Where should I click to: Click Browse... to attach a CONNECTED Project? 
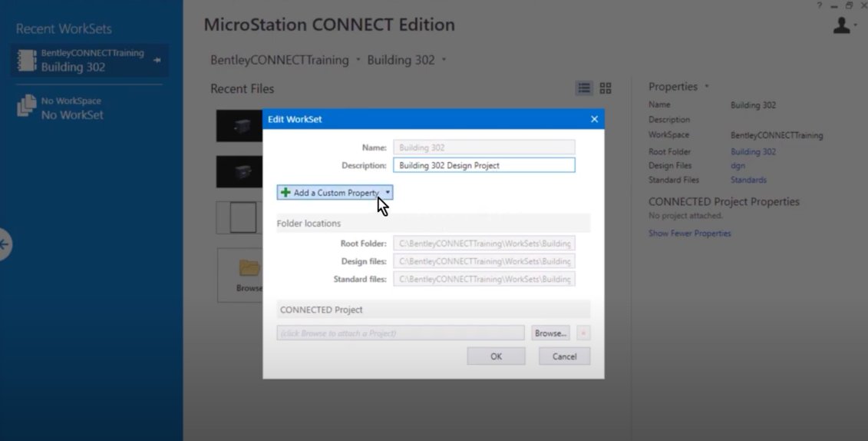pos(550,333)
